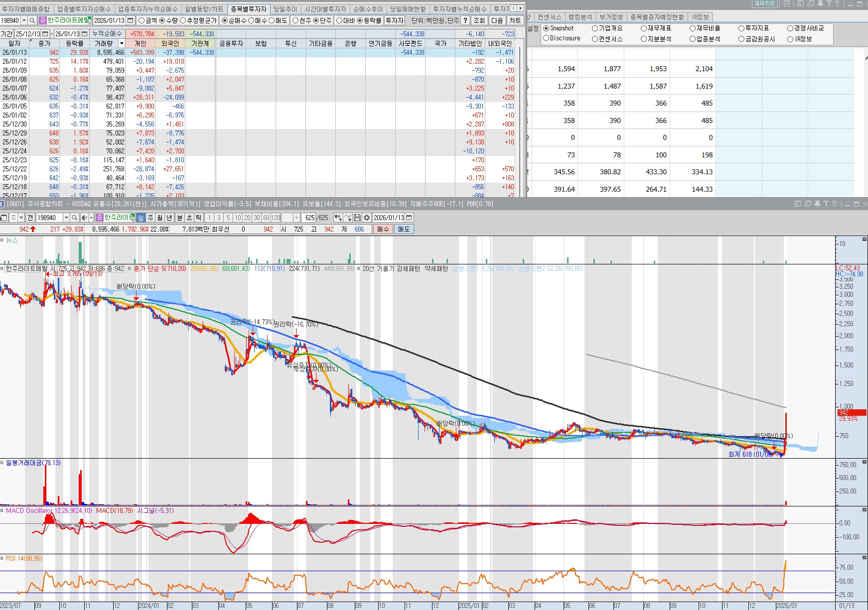This screenshot has width=868, height=610.
Task: Open the dropdown next to the speaker icon
Action: tap(91, 218)
